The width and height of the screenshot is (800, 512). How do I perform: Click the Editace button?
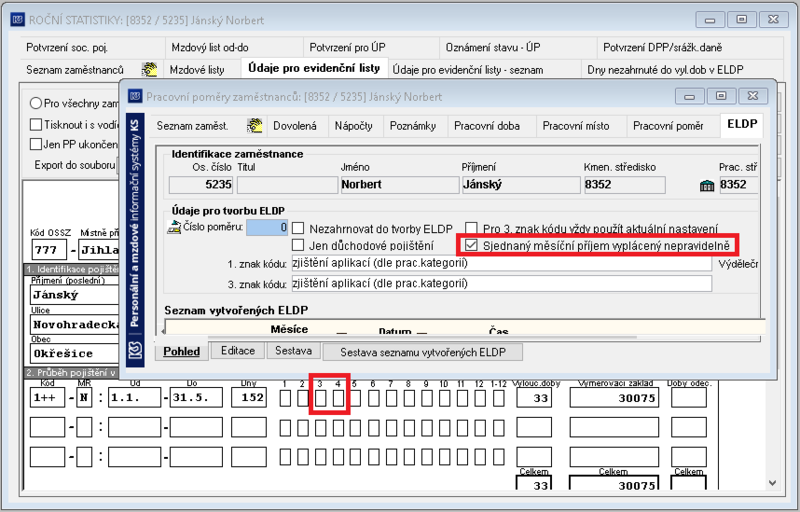pos(238,351)
